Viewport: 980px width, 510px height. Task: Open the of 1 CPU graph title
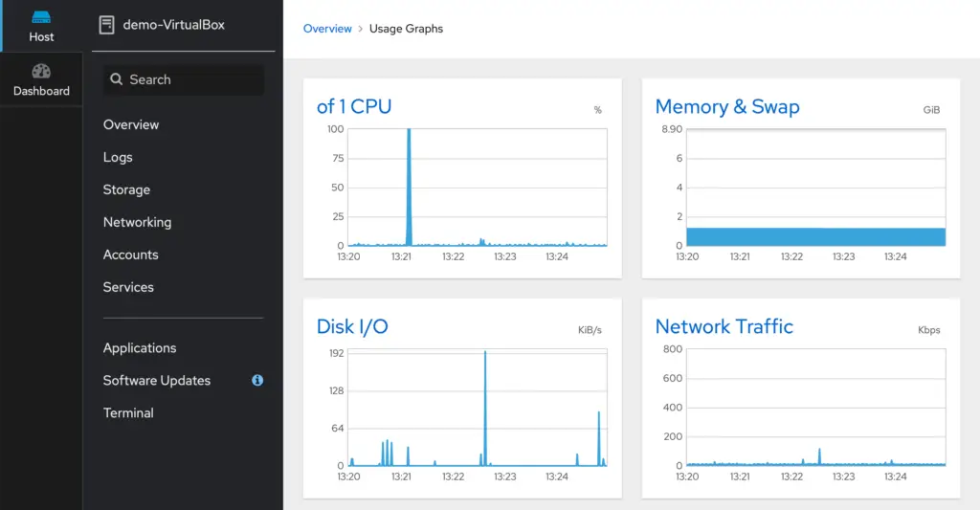(354, 106)
